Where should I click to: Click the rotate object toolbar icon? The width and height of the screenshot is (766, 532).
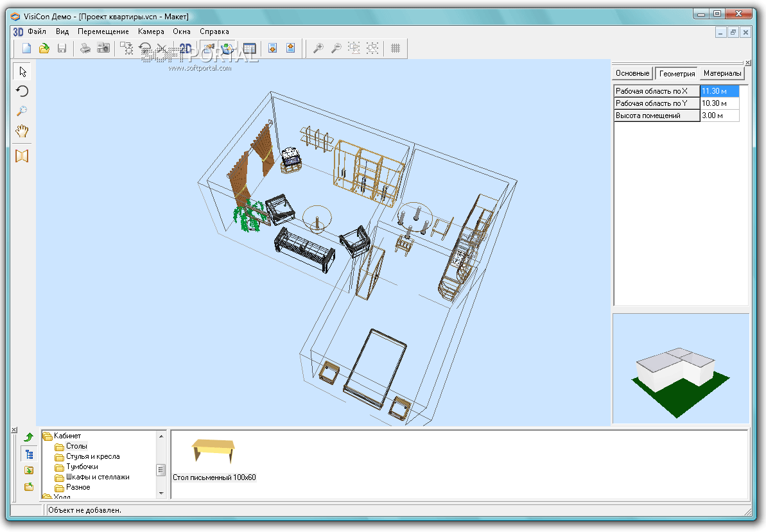coord(144,48)
